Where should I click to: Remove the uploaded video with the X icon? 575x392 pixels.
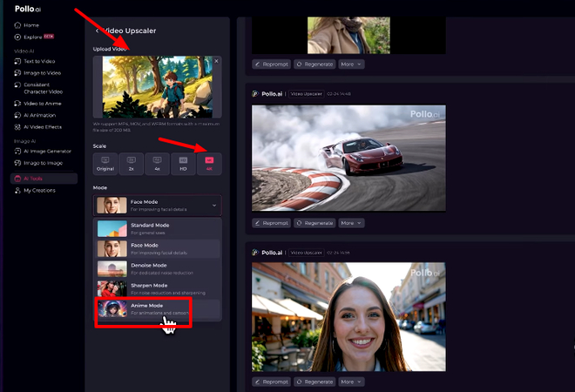coord(217,61)
